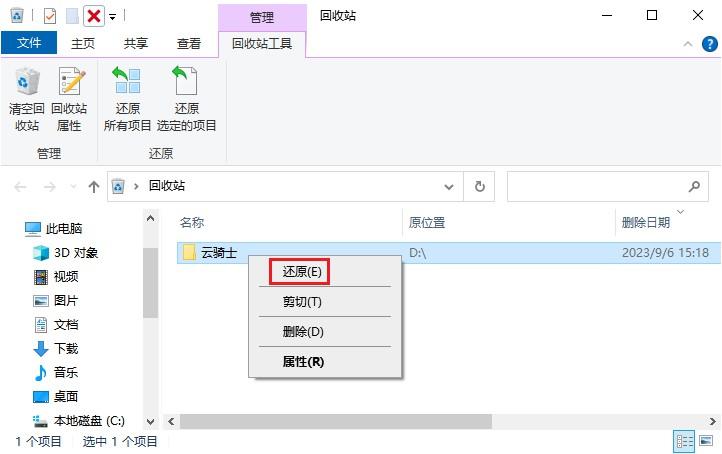This screenshot has height=454, width=722.
Task: Restore the selected items (还原选定的项目)
Action: pos(186,99)
